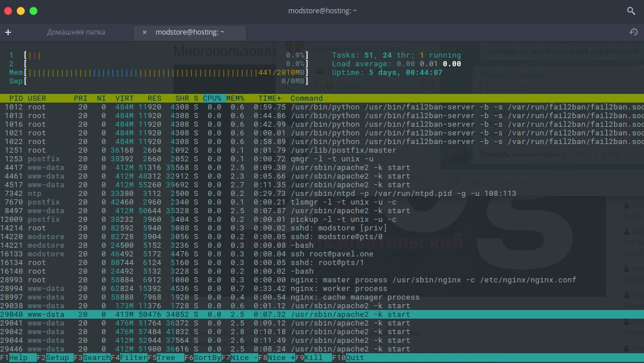Select sshd: modstore [priv] process
644x363 pixels.
tap(322, 228)
